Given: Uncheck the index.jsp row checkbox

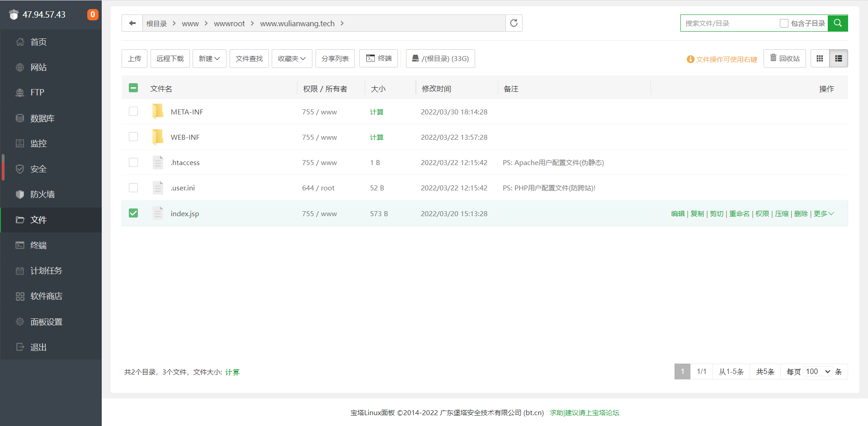Looking at the screenshot, I should click(x=133, y=213).
